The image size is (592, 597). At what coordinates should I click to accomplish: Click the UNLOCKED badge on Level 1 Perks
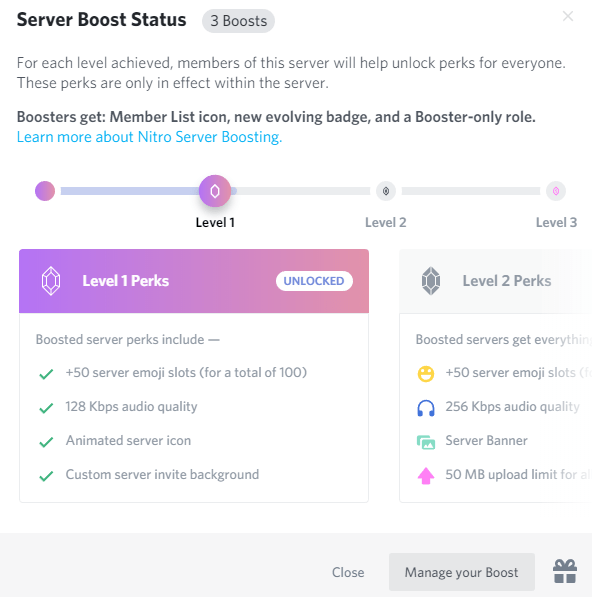pyautogui.click(x=314, y=281)
